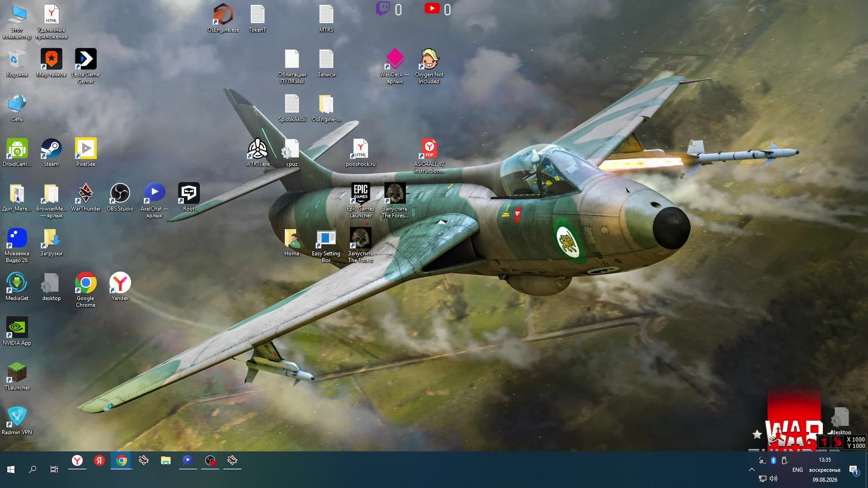The image size is (868, 488).
Task: Open the network tray icon
Action: click(763, 479)
